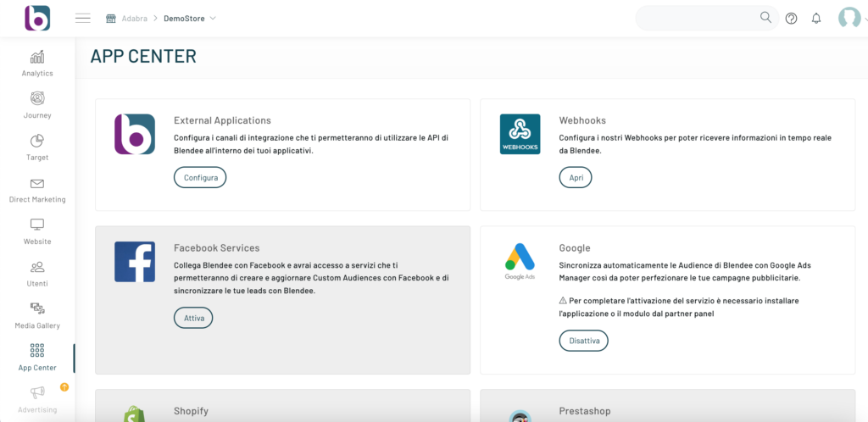The image size is (868, 422).
Task: Open the Media Gallery section
Action: coord(37,315)
